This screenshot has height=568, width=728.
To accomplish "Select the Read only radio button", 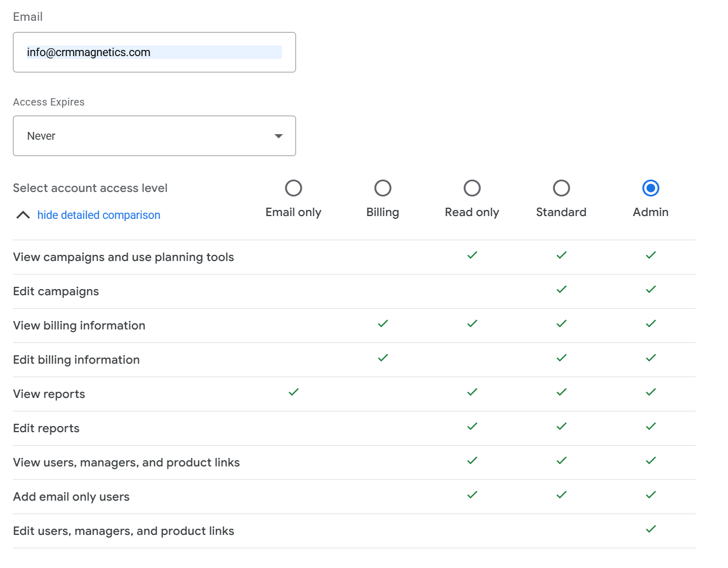I will click(x=472, y=188).
